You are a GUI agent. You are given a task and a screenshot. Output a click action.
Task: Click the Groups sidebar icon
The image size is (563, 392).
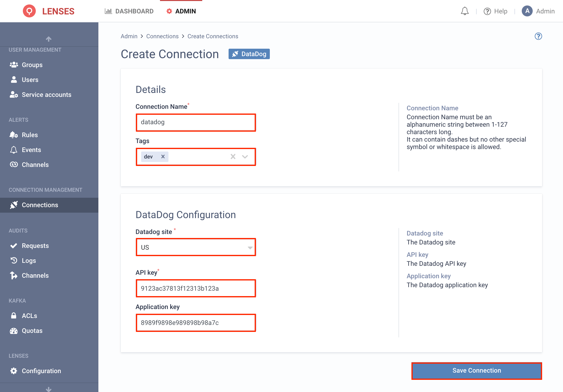click(14, 65)
